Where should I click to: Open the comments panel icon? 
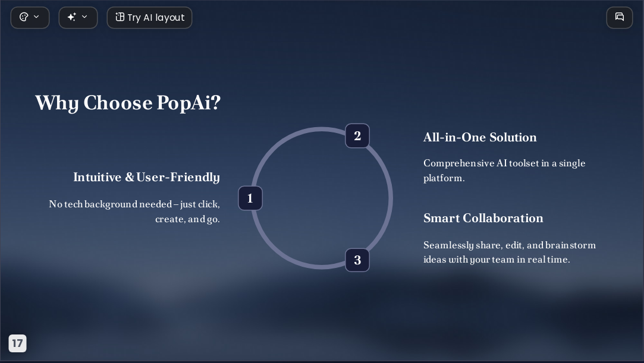click(620, 18)
